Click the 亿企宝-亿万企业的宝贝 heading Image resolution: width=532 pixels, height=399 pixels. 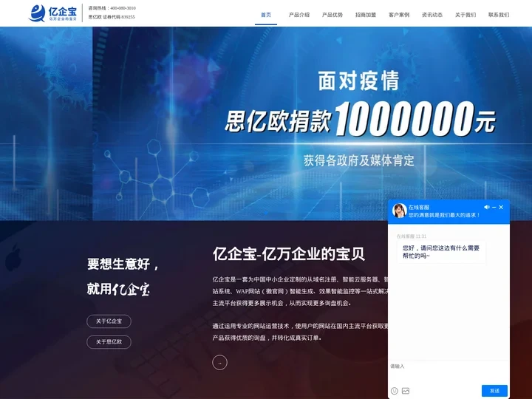tap(289, 254)
